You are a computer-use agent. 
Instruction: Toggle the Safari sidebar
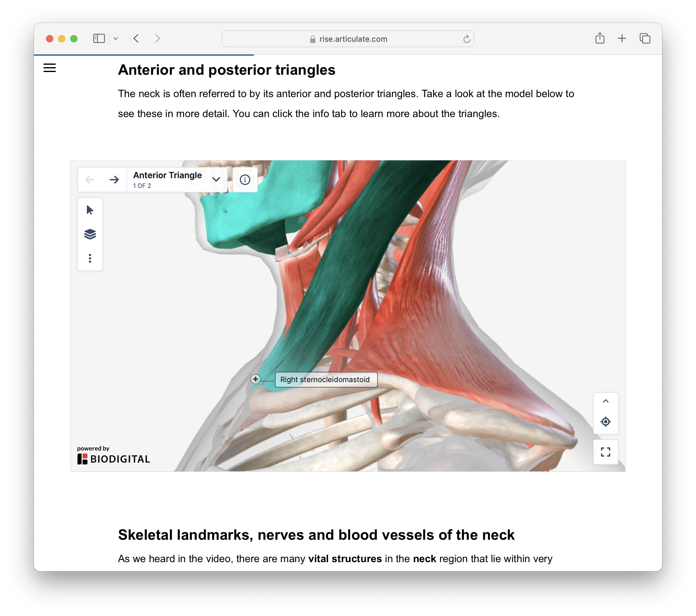(x=99, y=39)
